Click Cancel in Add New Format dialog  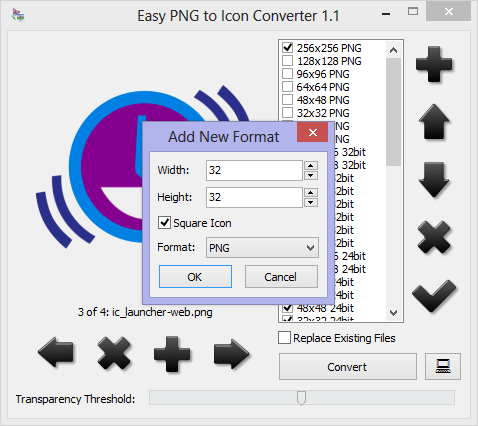coord(281,277)
